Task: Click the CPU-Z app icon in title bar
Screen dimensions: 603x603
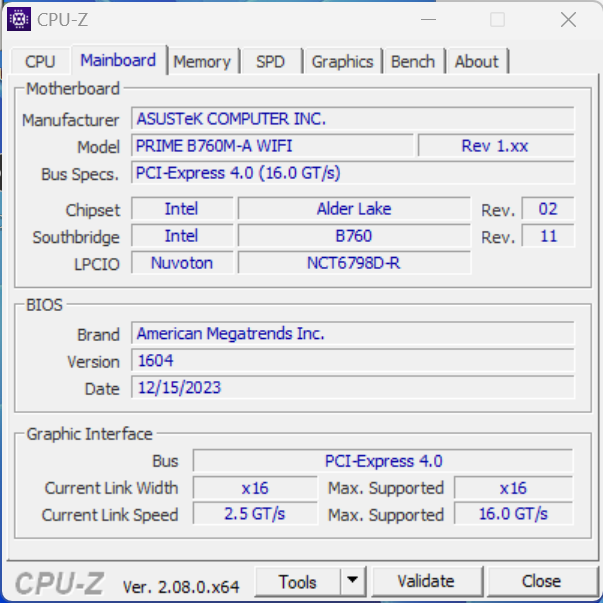Action: (18, 18)
